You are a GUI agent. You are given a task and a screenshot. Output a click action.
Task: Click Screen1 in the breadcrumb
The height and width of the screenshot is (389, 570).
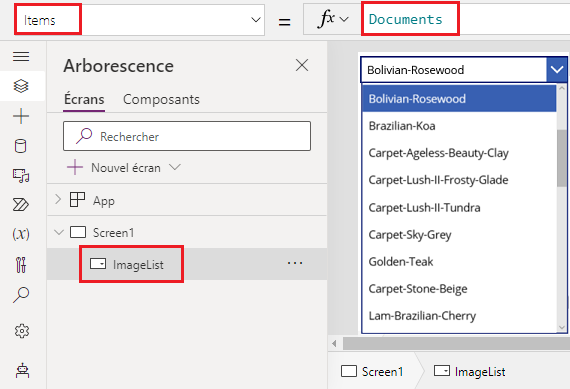372,372
